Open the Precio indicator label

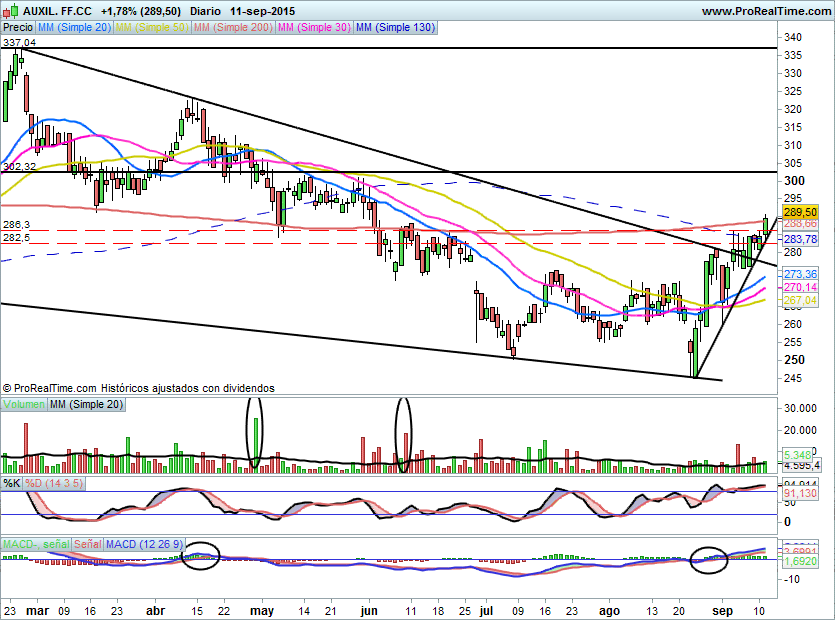[x=17, y=28]
